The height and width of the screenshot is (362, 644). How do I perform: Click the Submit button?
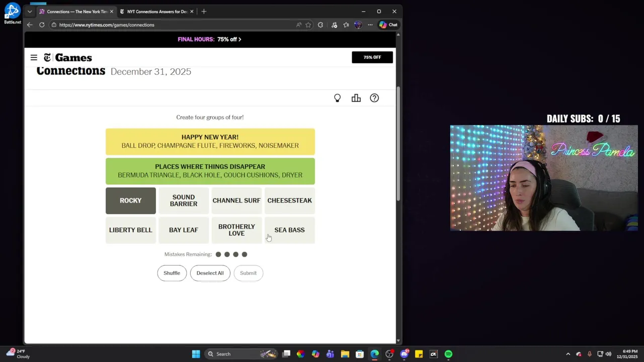pos(248,273)
